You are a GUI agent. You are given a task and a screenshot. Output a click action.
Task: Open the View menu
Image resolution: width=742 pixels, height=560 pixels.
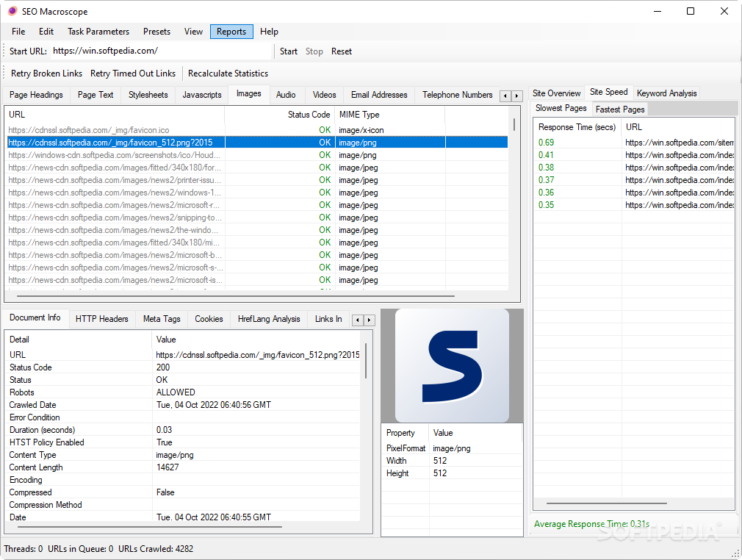tap(193, 32)
